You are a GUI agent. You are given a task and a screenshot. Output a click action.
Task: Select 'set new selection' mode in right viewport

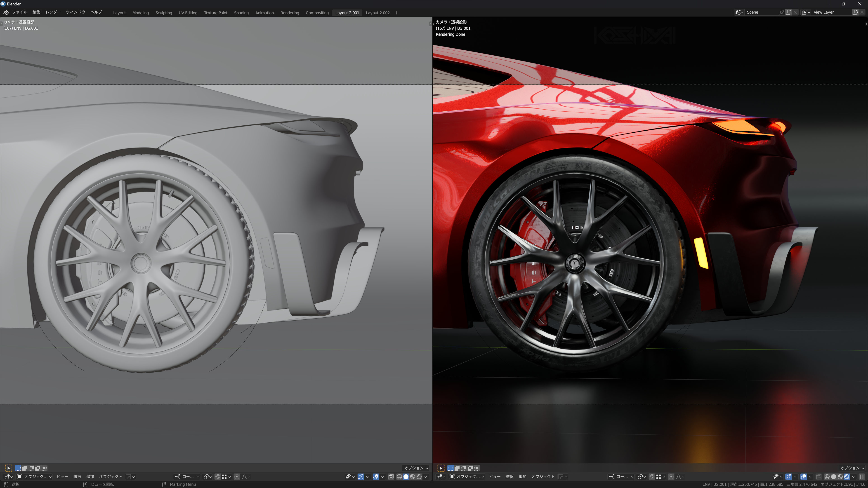tap(451, 468)
